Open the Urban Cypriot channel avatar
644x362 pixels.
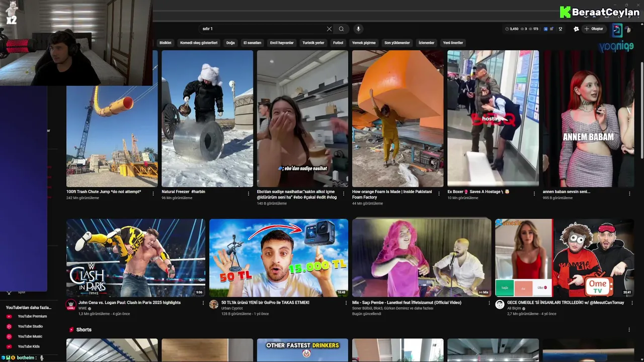[214, 305]
